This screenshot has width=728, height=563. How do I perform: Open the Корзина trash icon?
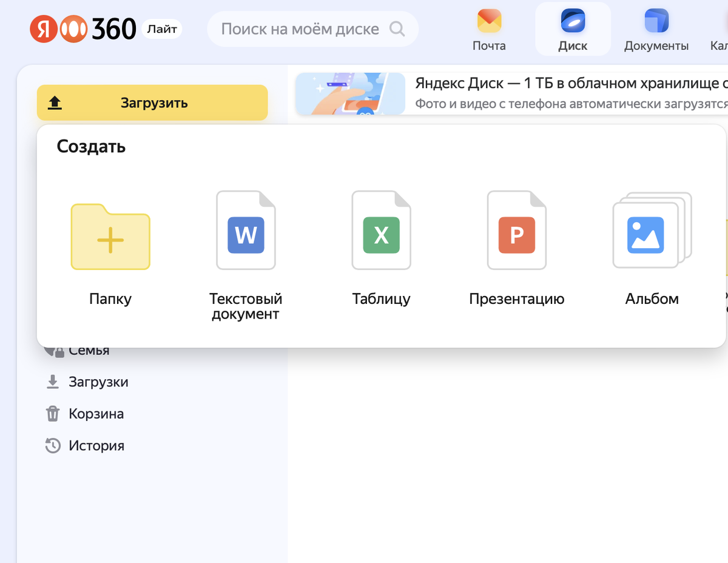pyautogui.click(x=55, y=413)
